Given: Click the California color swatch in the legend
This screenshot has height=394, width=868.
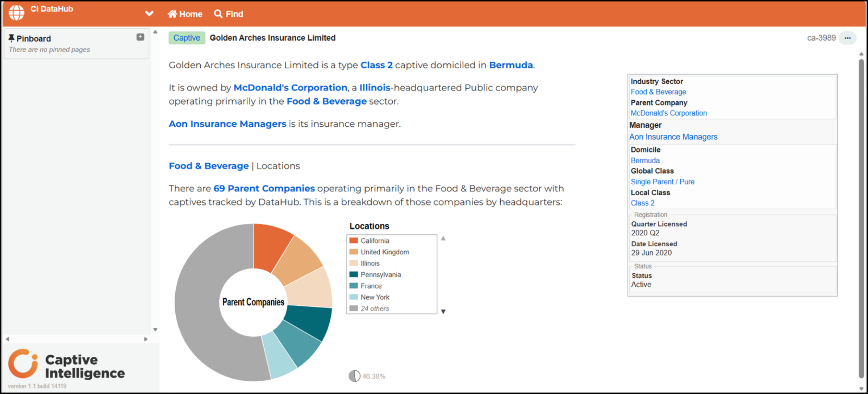Looking at the screenshot, I should 354,240.
